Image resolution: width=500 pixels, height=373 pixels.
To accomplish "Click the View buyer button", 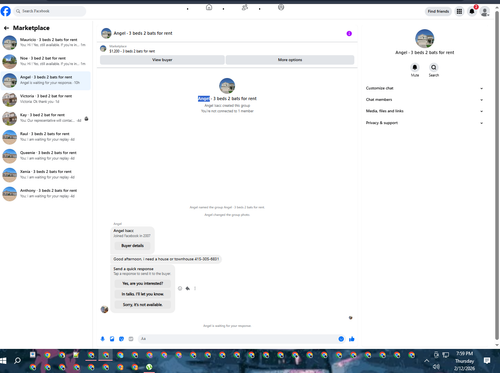I will [162, 60].
